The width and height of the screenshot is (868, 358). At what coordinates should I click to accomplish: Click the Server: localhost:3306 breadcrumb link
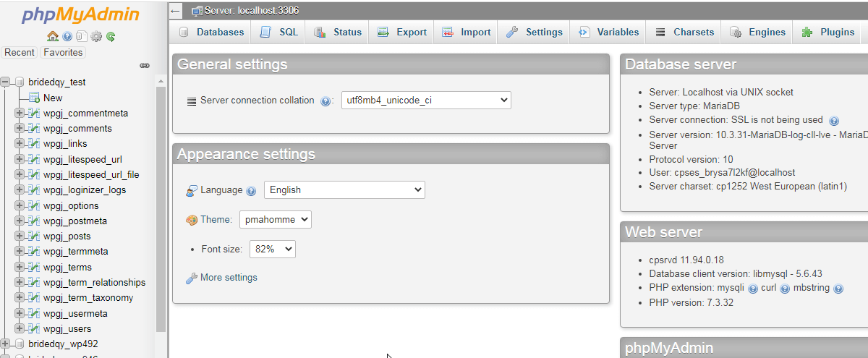pos(252,11)
